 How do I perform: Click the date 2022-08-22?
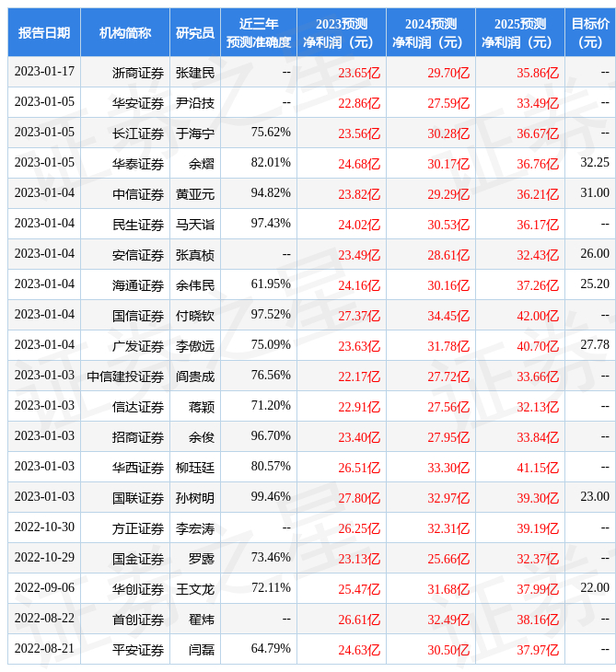[x=44, y=618]
